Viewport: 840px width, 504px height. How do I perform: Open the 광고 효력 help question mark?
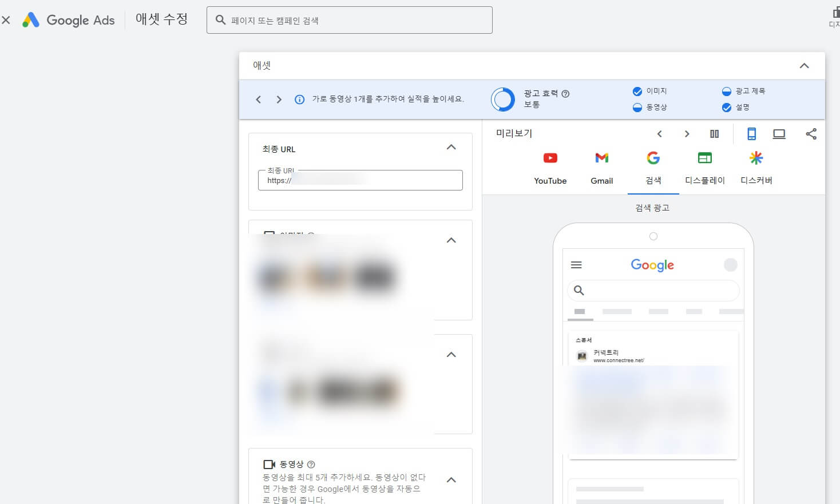[565, 94]
